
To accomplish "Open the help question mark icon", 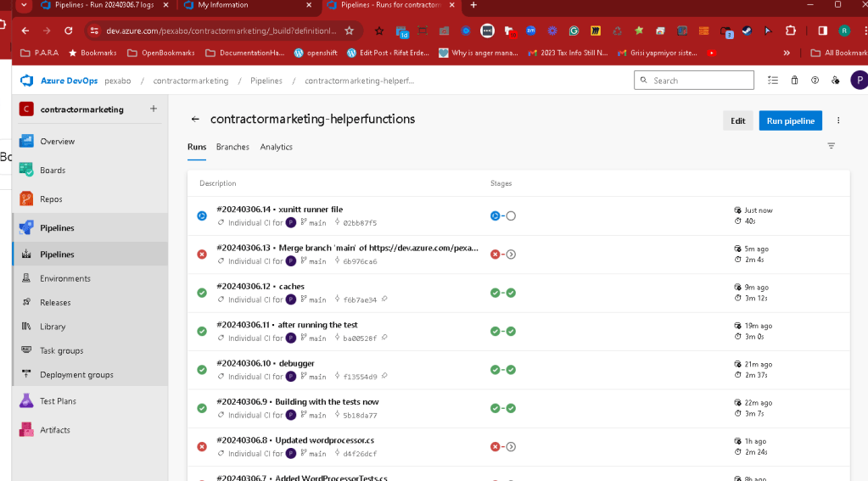I will point(815,81).
